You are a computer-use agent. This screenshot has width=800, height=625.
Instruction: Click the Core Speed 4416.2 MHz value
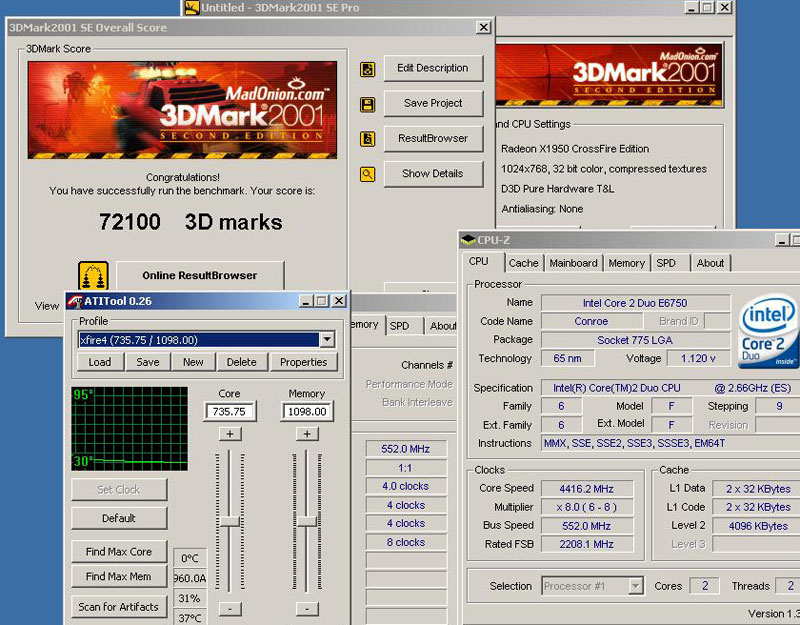click(x=587, y=489)
